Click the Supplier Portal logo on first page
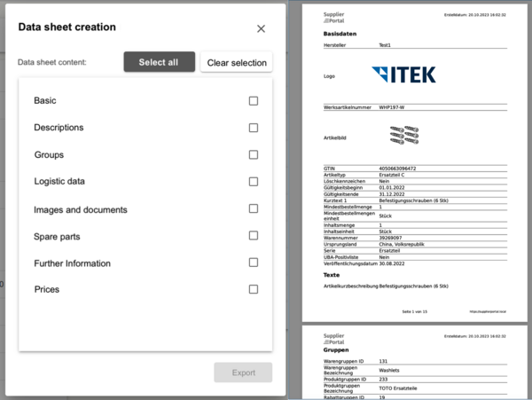Image resolution: width=532 pixels, height=400 pixels. [x=334, y=18]
